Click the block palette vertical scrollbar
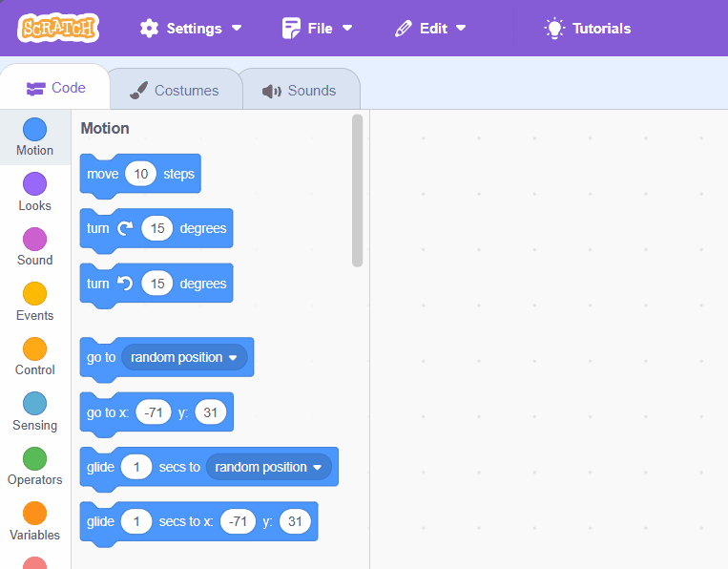The height and width of the screenshot is (569, 728). pyautogui.click(x=358, y=191)
